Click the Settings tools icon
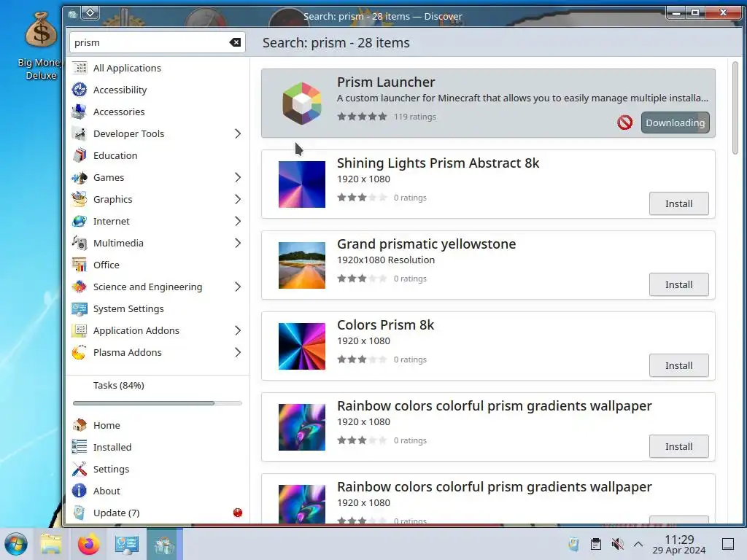The height and width of the screenshot is (560, 747). (x=80, y=469)
